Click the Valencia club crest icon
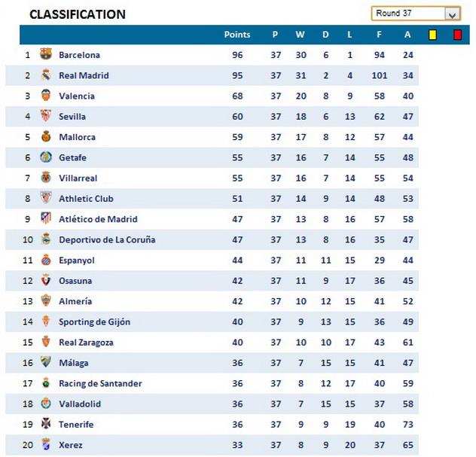The width and height of the screenshot is (476, 457). click(46, 96)
